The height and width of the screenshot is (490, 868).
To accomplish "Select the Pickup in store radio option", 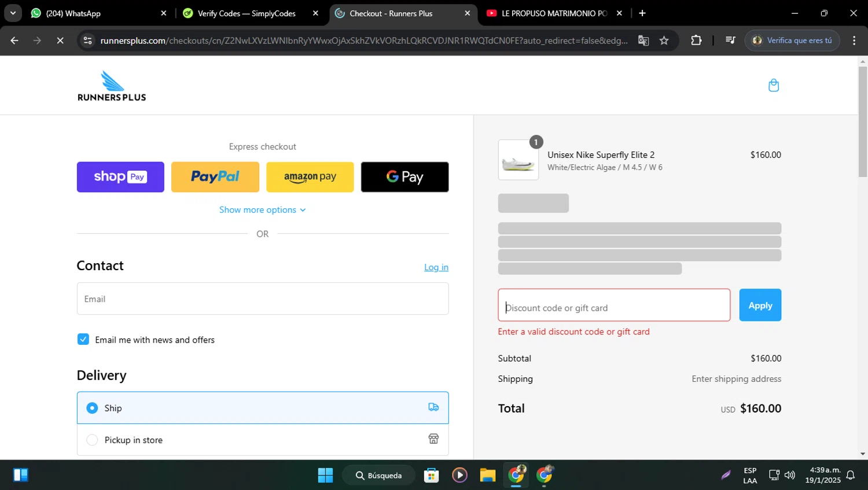I will (92, 440).
